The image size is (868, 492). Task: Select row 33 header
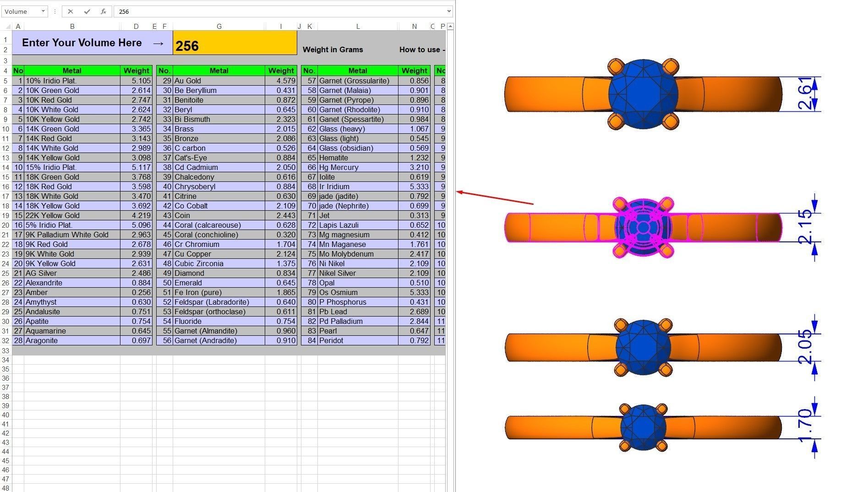[6, 351]
